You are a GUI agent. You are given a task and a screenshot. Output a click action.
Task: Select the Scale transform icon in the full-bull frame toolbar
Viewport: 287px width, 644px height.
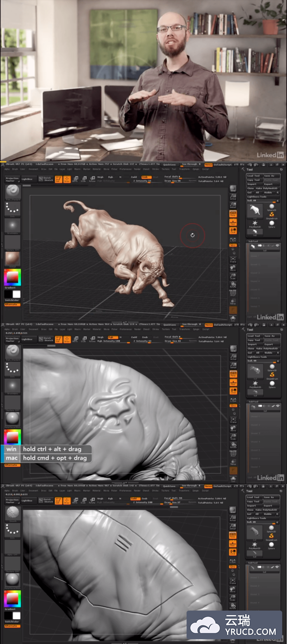click(83, 179)
